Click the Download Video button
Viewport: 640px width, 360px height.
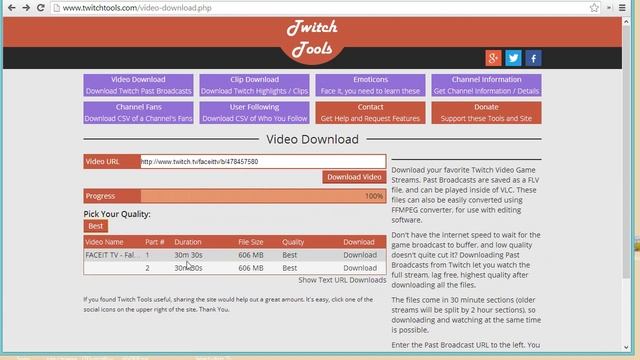pos(354,177)
